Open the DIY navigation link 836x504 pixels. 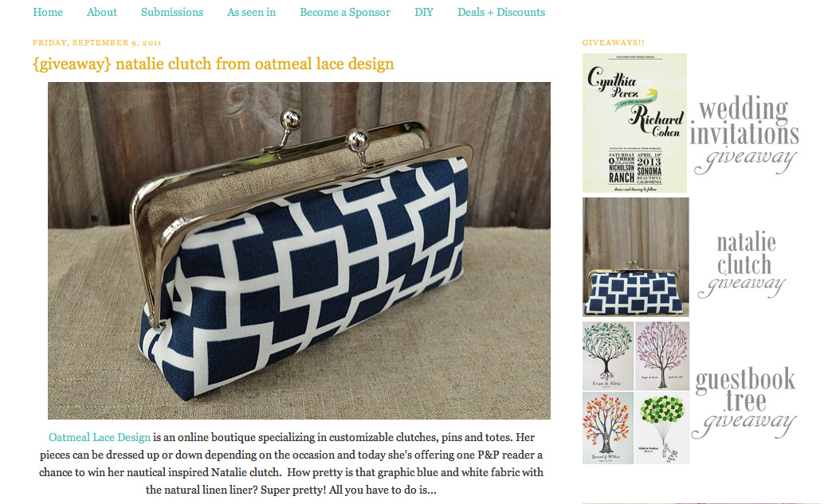point(424,12)
